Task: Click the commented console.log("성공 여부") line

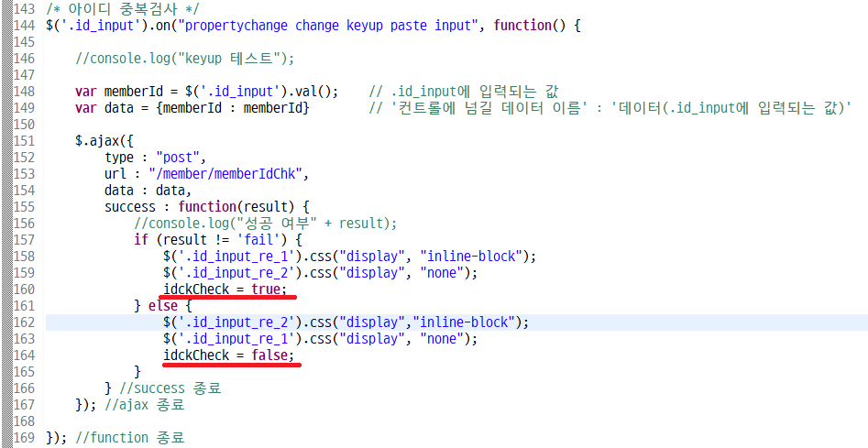Action: (x=266, y=224)
